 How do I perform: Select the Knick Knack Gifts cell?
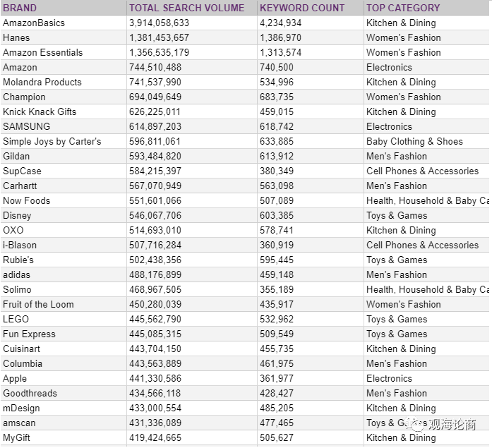[64, 111]
